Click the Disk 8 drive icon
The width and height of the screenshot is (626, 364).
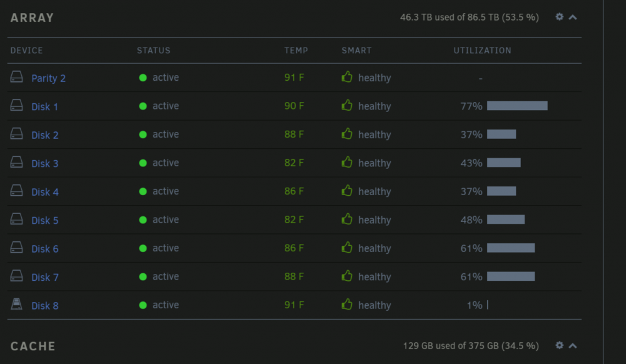16,304
